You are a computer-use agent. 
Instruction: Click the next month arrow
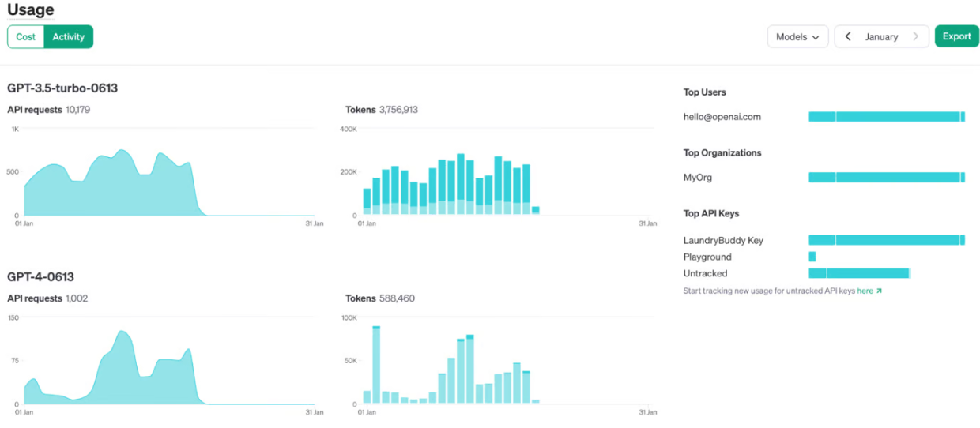tap(916, 36)
